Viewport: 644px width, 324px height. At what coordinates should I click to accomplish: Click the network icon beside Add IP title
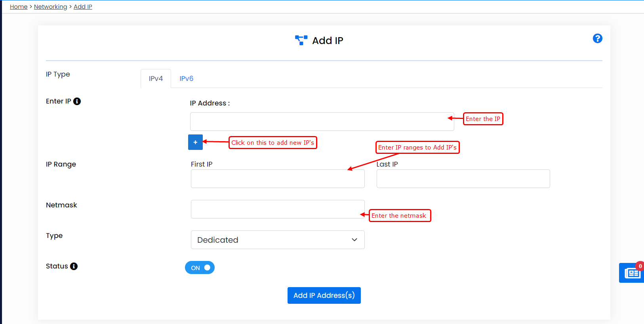click(301, 40)
